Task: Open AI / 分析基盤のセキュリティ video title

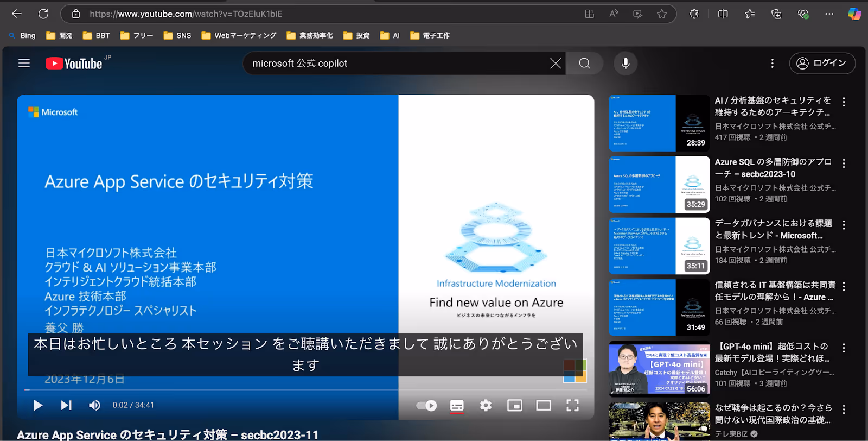Action: point(773,106)
